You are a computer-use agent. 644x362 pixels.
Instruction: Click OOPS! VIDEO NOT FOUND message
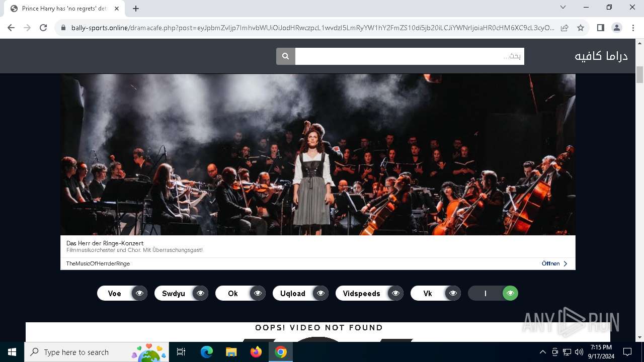coord(319,328)
